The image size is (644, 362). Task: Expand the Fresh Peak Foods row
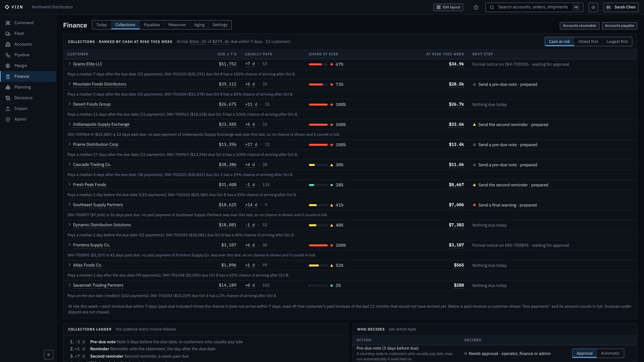(69, 184)
